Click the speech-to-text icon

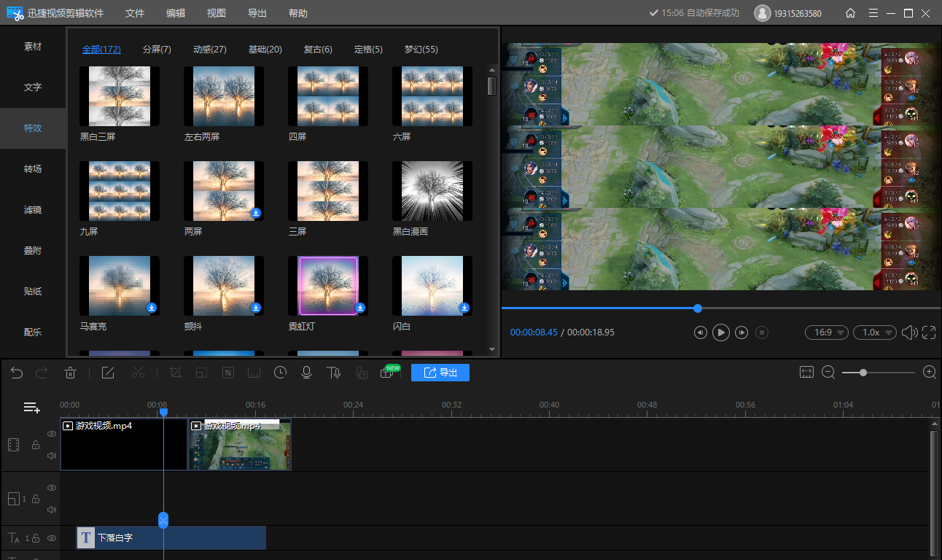click(361, 373)
